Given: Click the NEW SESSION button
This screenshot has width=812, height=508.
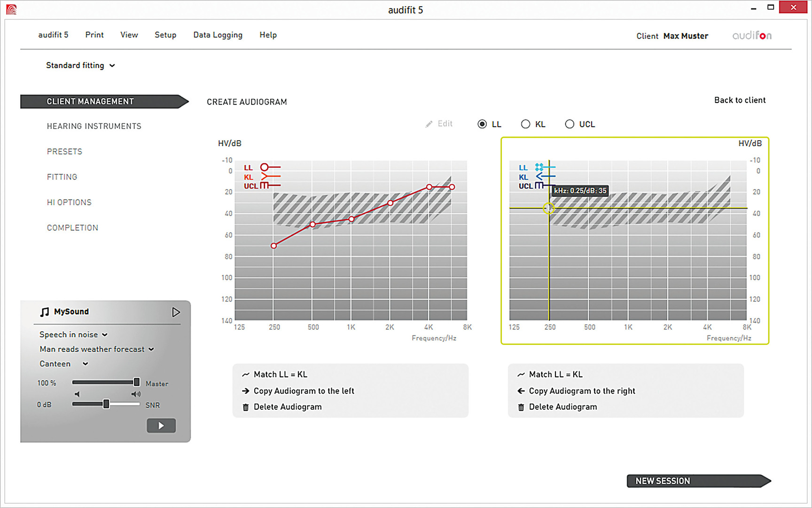Looking at the screenshot, I should (698, 481).
